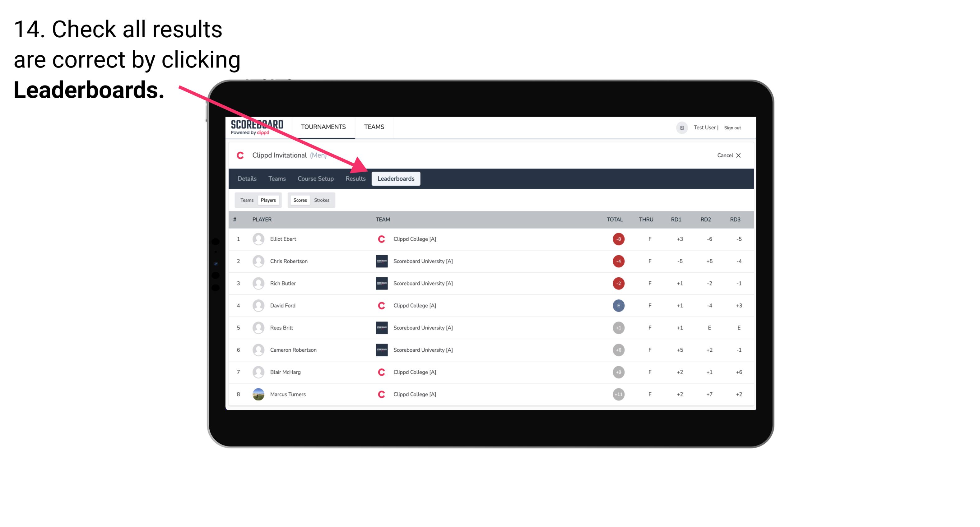
Task: Click the Scoreboard University [A] team icon
Action: coord(380,261)
